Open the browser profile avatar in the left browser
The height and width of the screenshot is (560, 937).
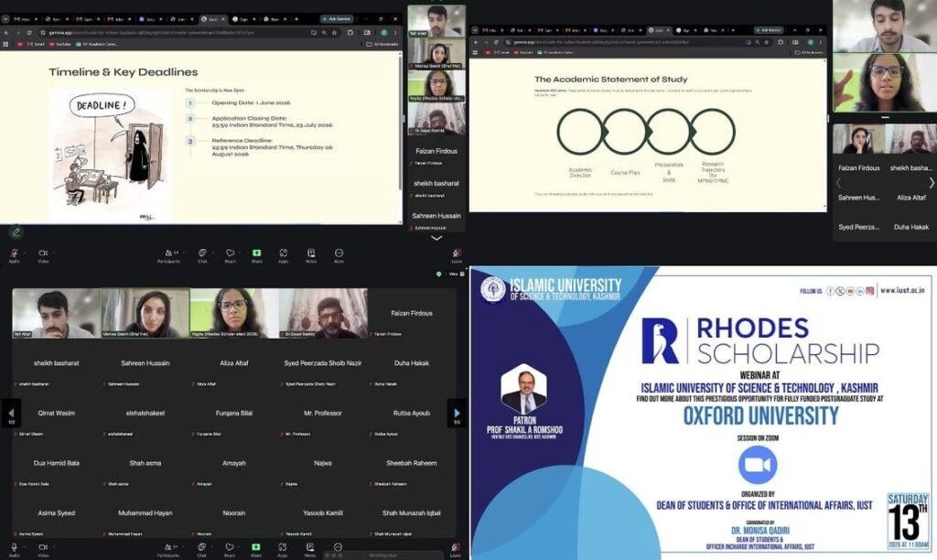pyautogui.click(x=384, y=32)
